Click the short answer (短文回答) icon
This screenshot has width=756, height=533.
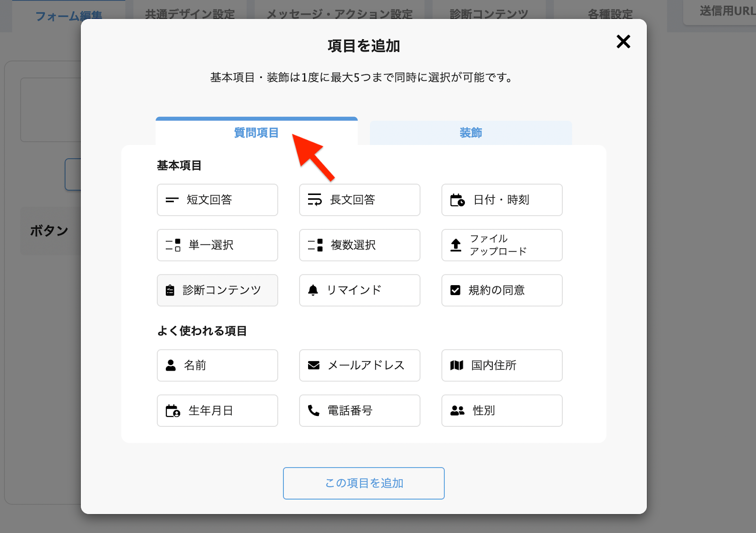coord(172,200)
